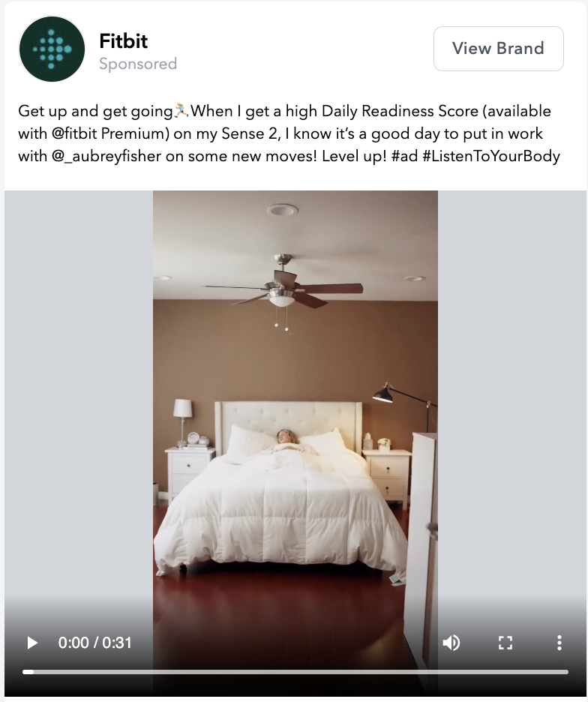588x702 pixels.
Task: Click the ceiling fan in the video
Action: 283,286
